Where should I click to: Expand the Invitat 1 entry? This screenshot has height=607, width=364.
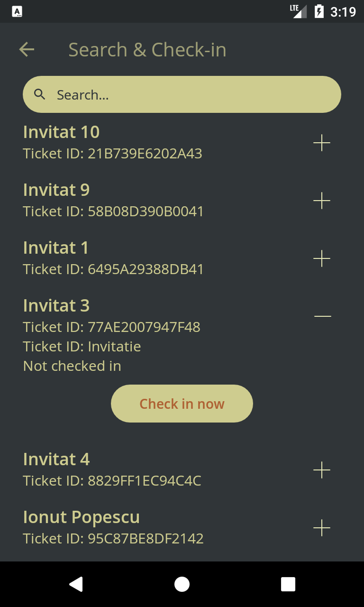pyautogui.click(x=322, y=258)
